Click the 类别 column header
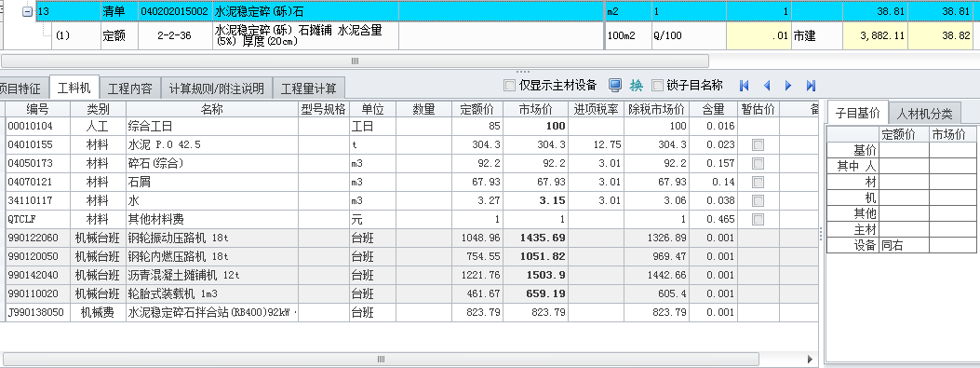Image resolution: width=980 pixels, height=368 pixels. (98, 109)
